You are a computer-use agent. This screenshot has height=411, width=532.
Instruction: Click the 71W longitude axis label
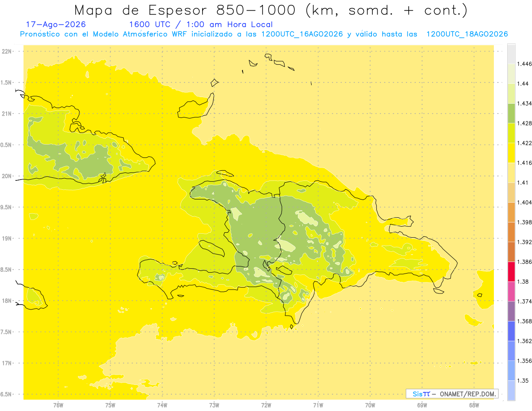coord(318,405)
